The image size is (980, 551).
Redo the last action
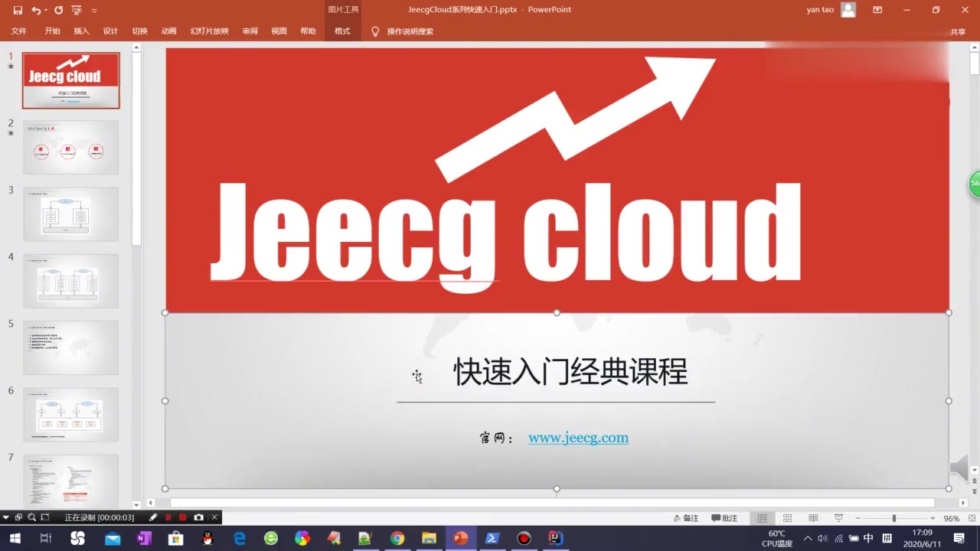[59, 10]
